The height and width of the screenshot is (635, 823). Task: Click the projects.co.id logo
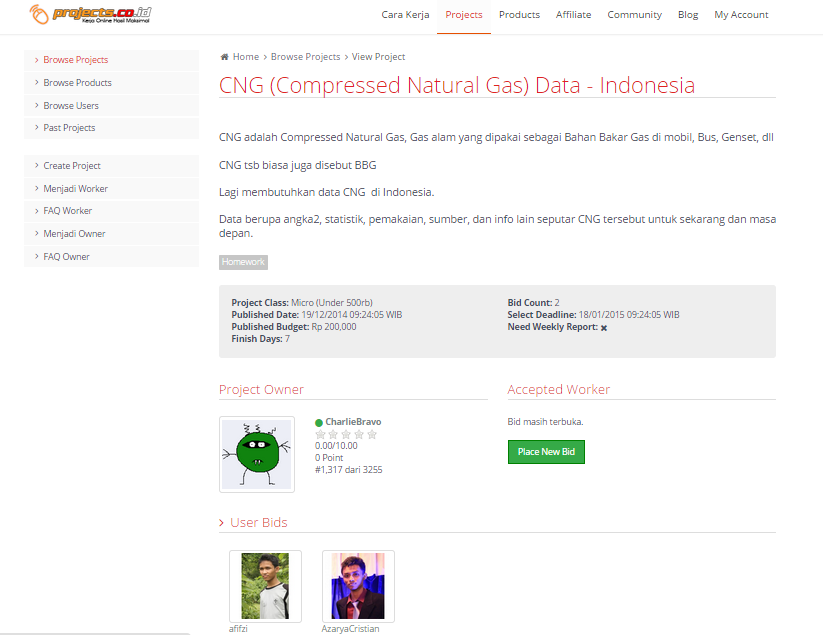coord(90,14)
